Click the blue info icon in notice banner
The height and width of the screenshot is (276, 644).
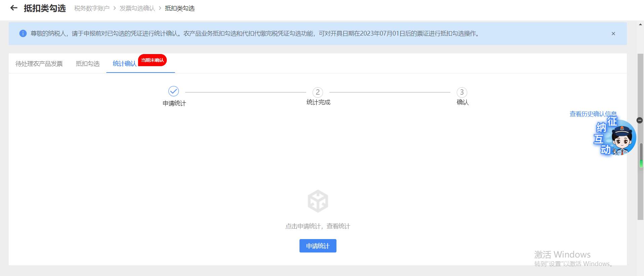point(23,34)
